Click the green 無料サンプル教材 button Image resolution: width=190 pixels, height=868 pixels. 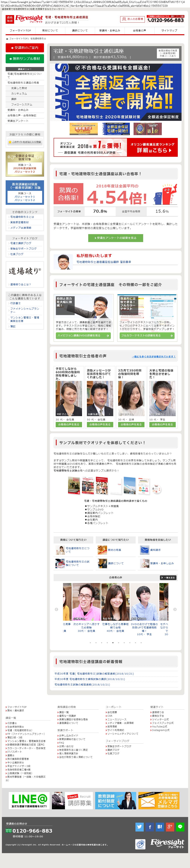25,58
